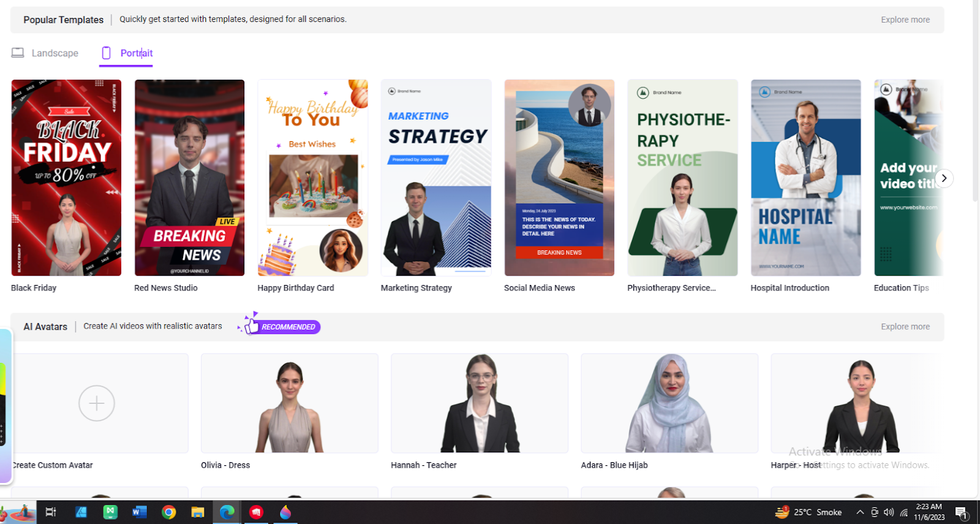
Task: Click the 'Black Friday' template label
Action: tap(34, 288)
